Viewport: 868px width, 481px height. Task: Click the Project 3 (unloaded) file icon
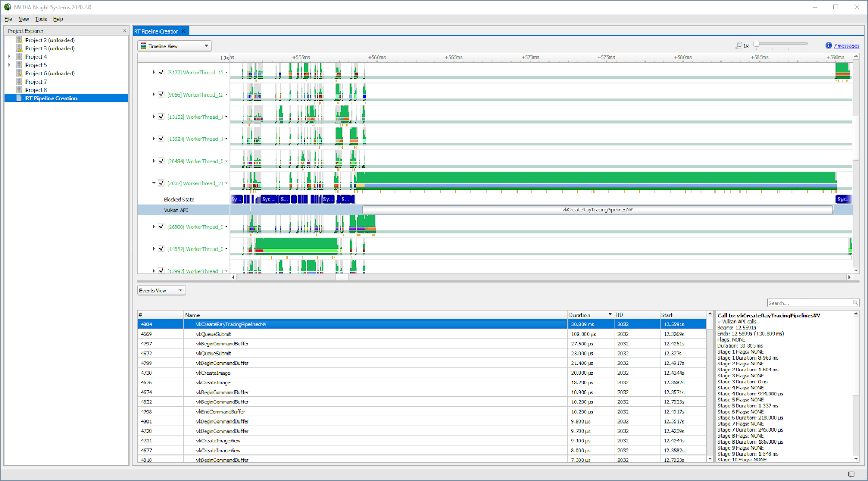pos(20,48)
